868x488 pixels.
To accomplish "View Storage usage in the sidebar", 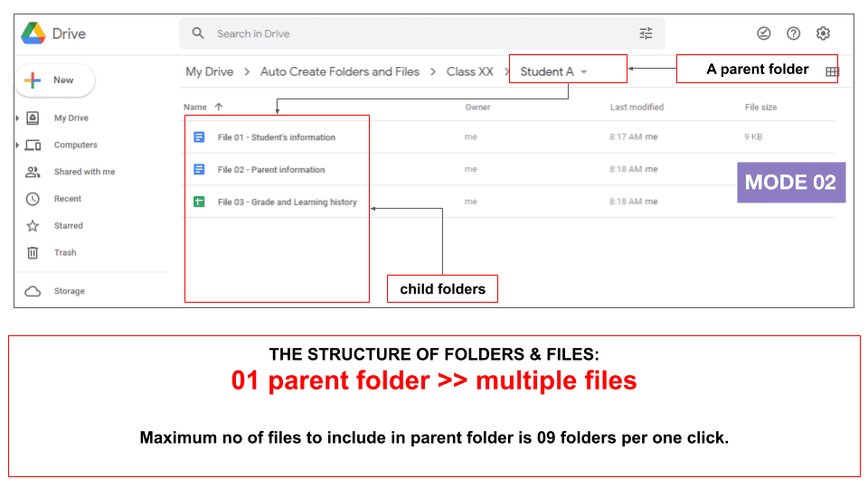I will tap(69, 291).
